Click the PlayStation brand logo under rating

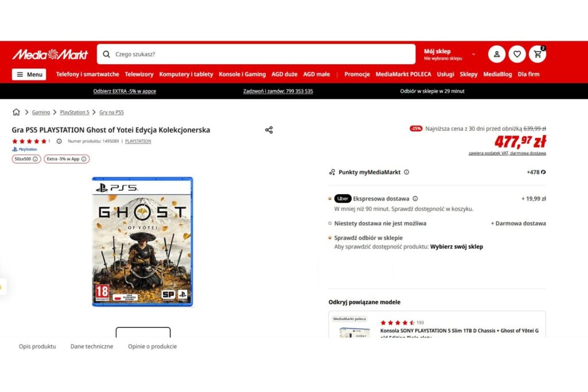pyautogui.click(x=24, y=149)
